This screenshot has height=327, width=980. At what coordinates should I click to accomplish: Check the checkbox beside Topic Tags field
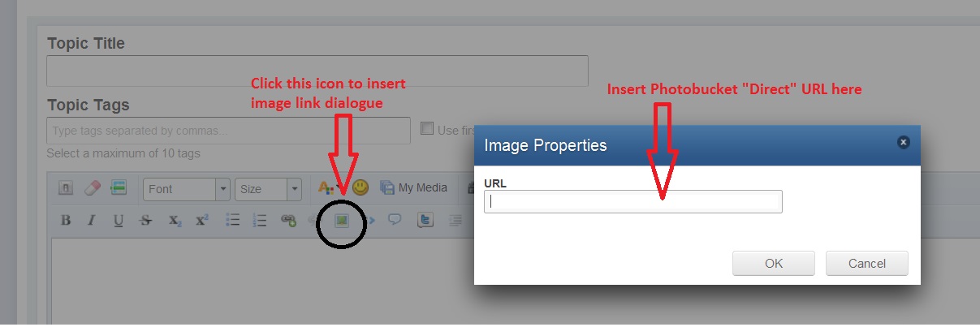pos(427,128)
